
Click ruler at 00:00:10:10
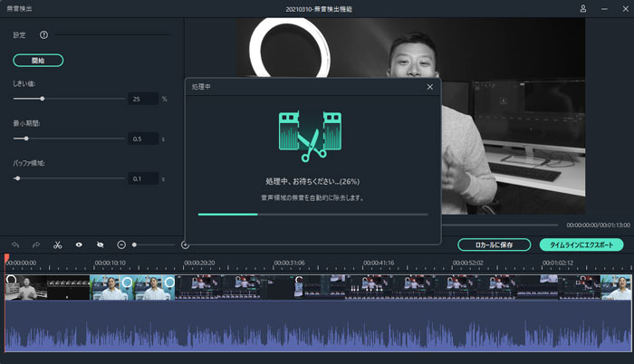tap(110, 263)
